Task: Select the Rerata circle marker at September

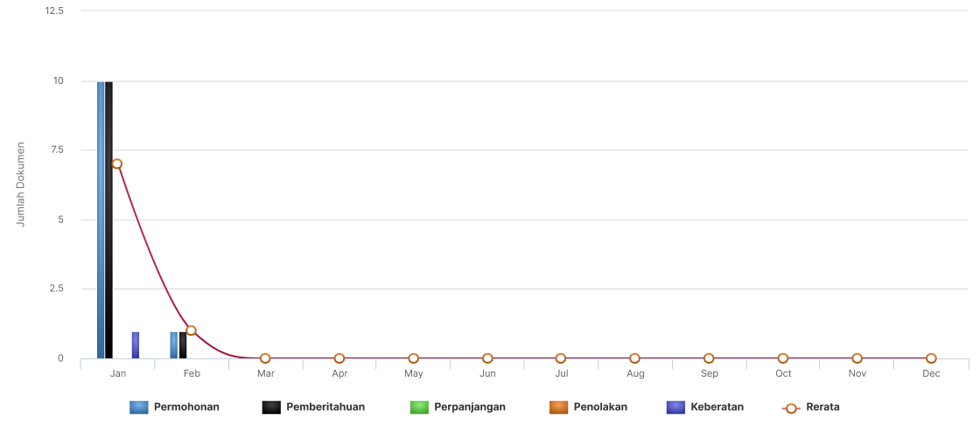Action: point(709,358)
